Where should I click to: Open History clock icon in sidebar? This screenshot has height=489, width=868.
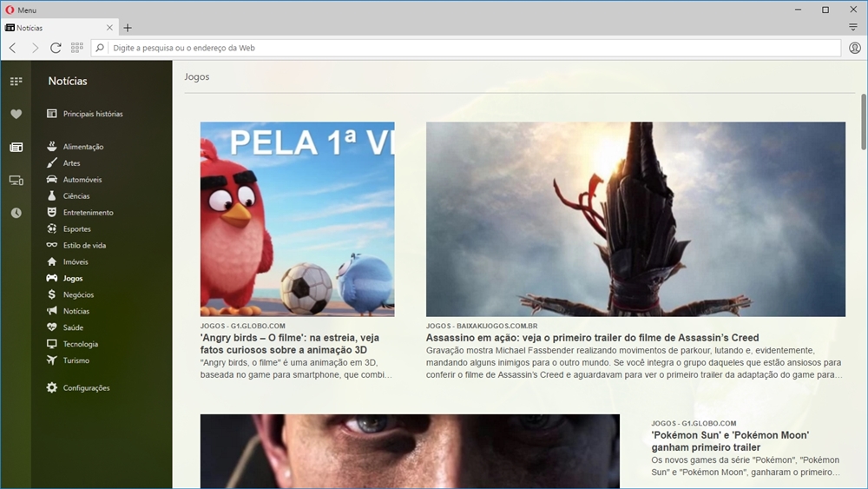tap(16, 213)
